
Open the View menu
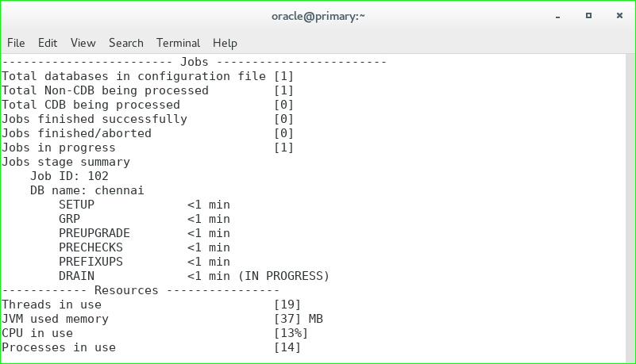[x=83, y=43]
